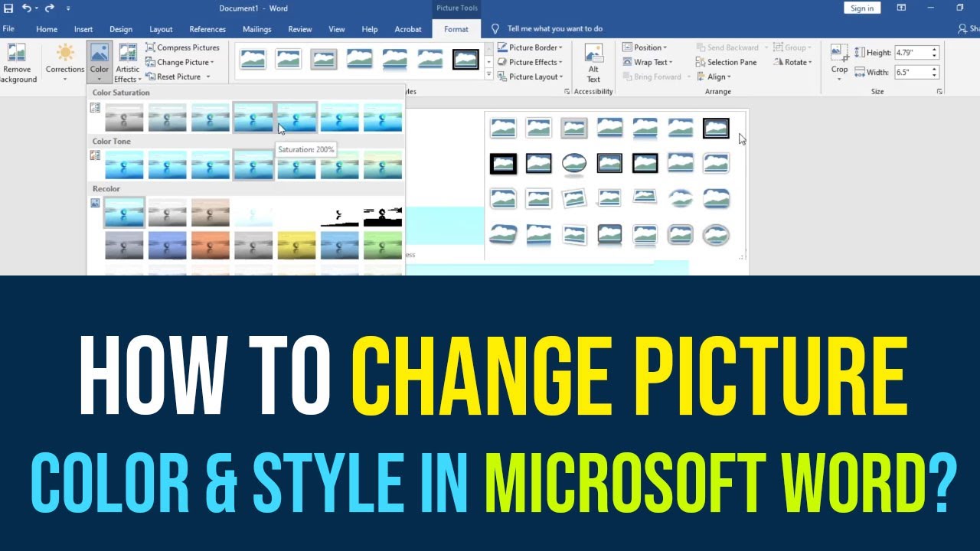This screenshot has width=980, height=551.
Task: Choose the Washout Recolor option
Action: [253, 213]
